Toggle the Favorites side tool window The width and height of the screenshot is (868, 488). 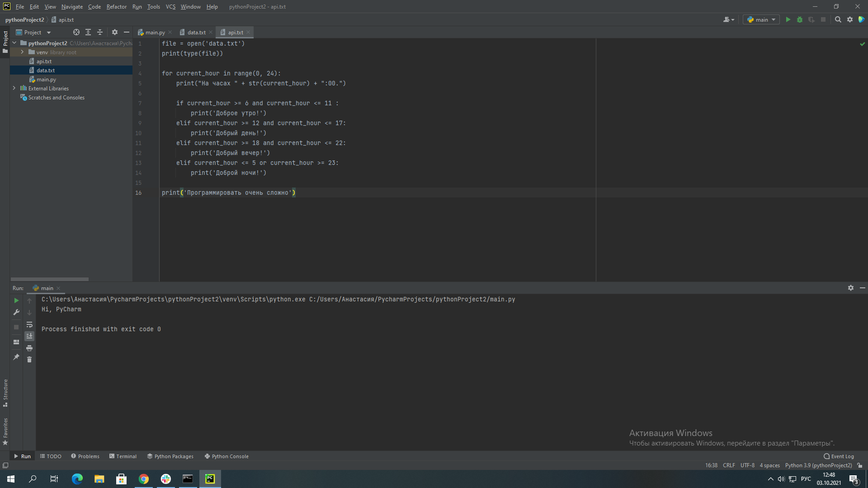[5, 432]
